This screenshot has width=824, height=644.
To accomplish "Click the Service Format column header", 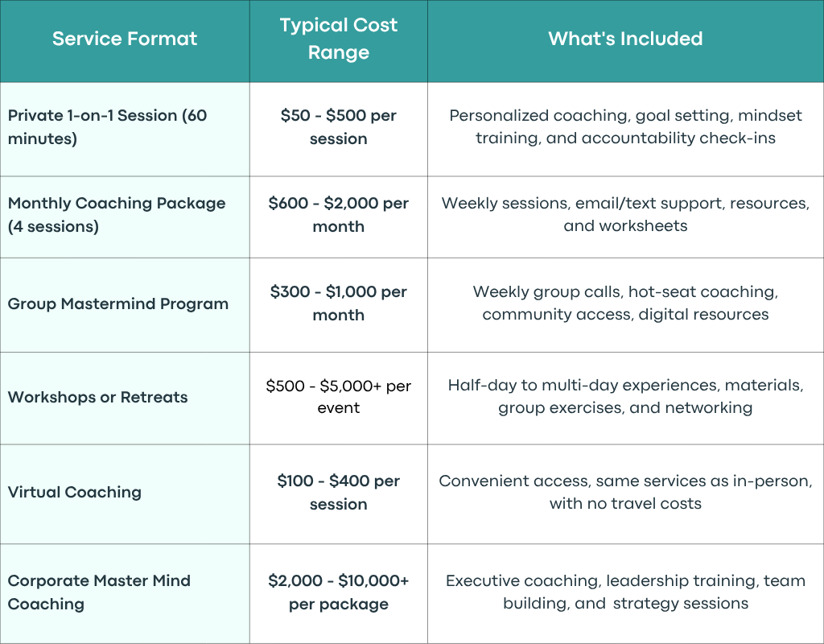I will click(125, 41).
